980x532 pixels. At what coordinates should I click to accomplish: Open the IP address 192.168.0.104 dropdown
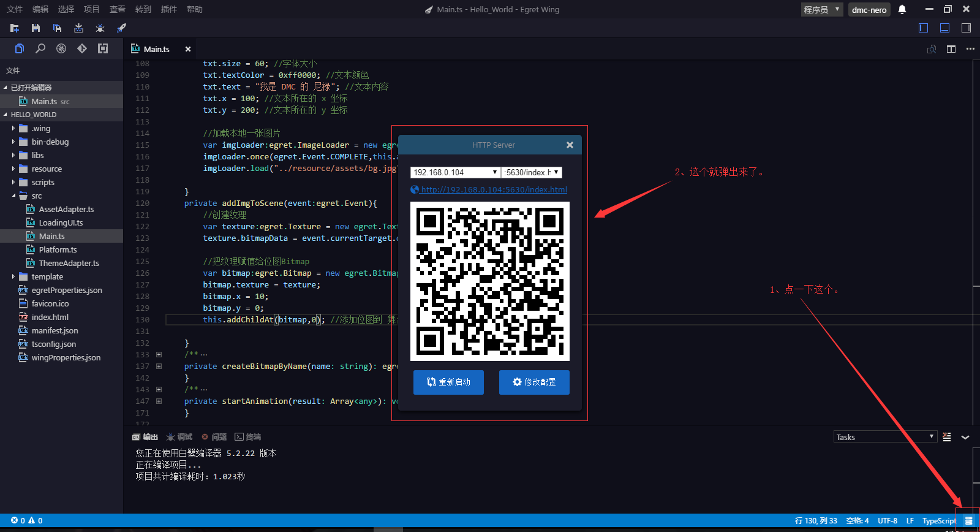click(x=455, y=172)
